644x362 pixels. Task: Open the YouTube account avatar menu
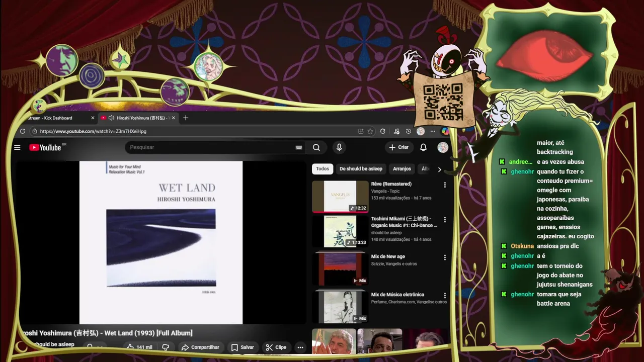[x=443, y=147]
